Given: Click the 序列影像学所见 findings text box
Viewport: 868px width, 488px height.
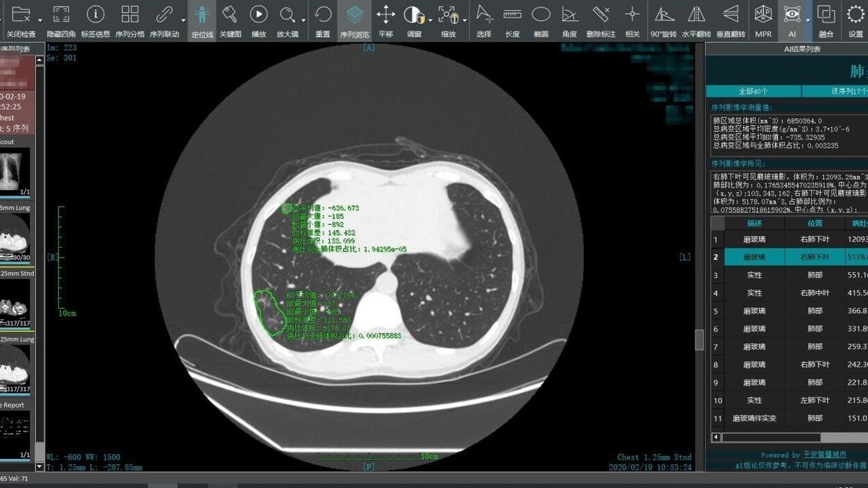Looking at the screenshot, I should coord(790,192).
